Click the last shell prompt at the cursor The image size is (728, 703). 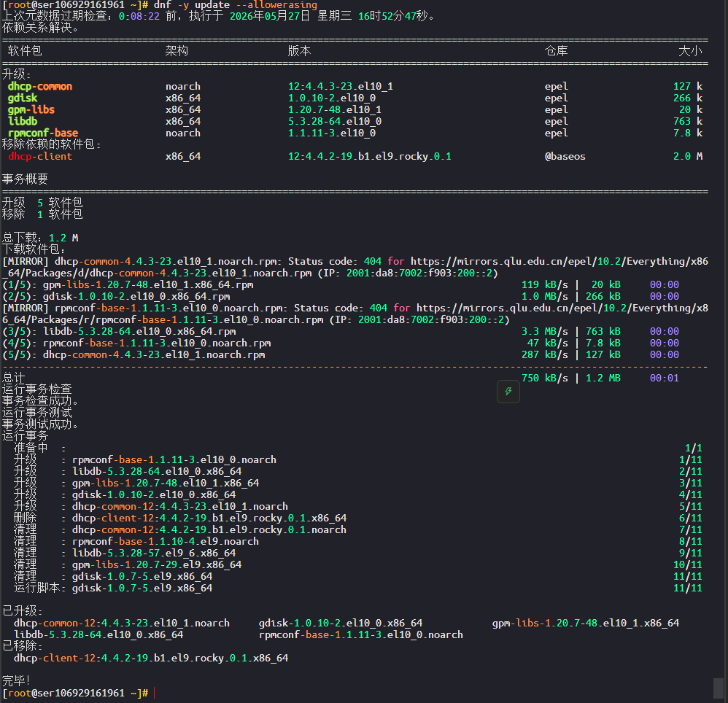click(x=75, y=693)
